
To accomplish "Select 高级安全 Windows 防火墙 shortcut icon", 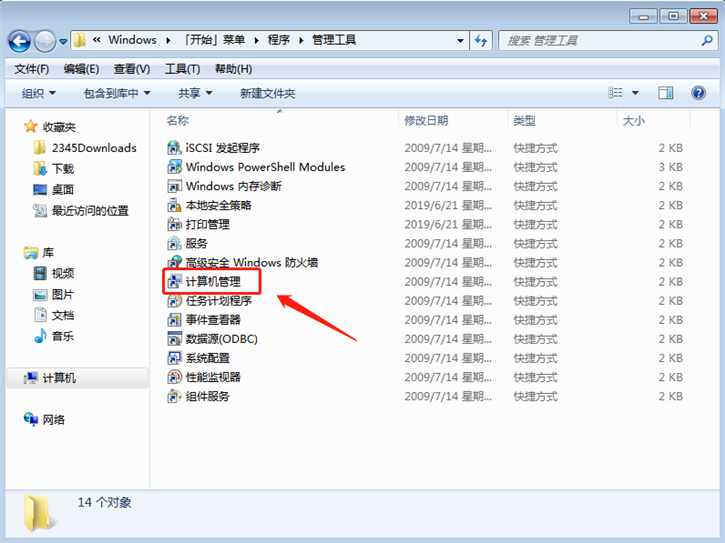I will click(174, 263).
